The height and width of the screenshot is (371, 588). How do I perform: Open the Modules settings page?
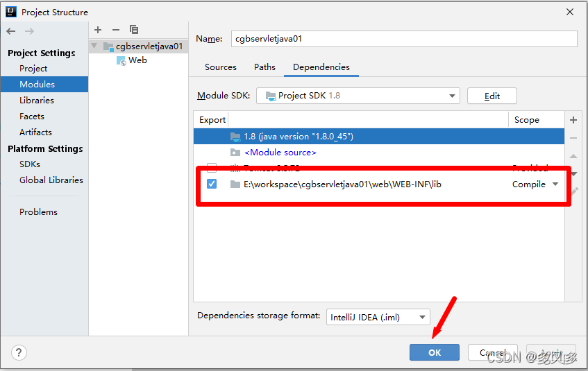click(44, 85)
